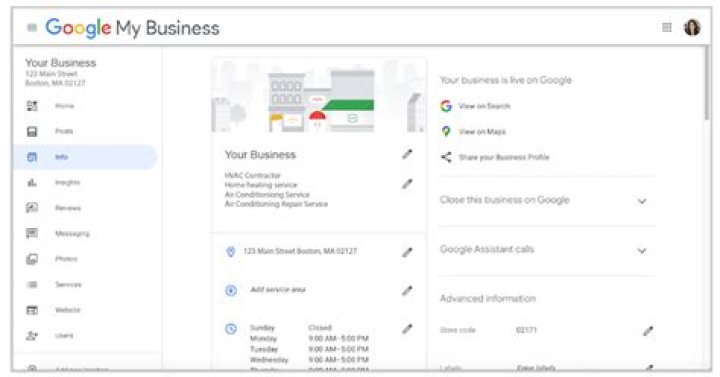Go to Insights in the sidebar
The height and width of the screenshot is (377, 720).
click(x=68, y=183)
